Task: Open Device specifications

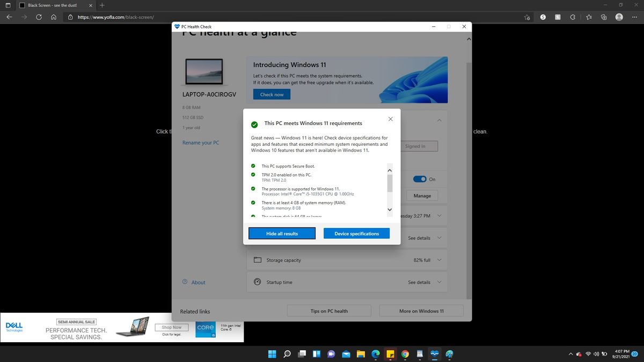Action: pos(356,233)
